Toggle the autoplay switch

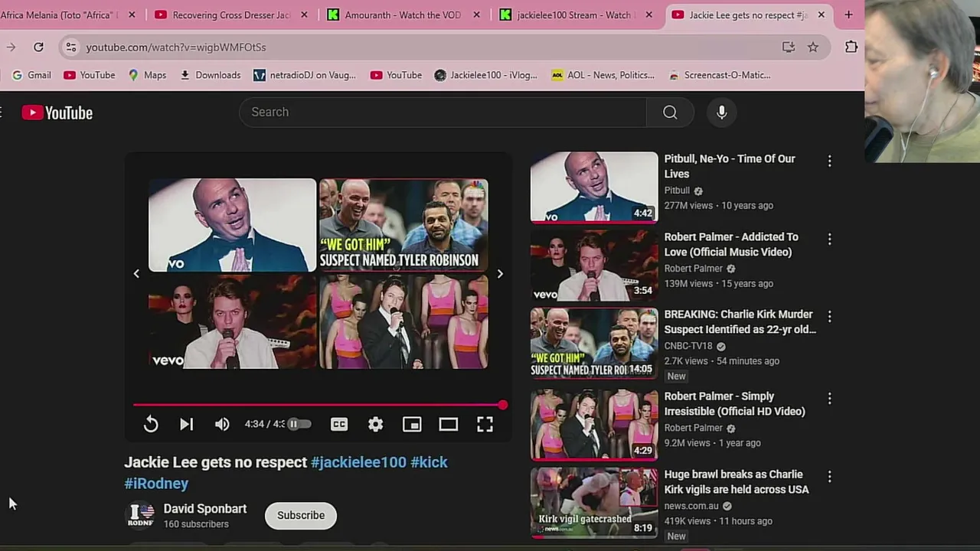click(x=298, y=424)
